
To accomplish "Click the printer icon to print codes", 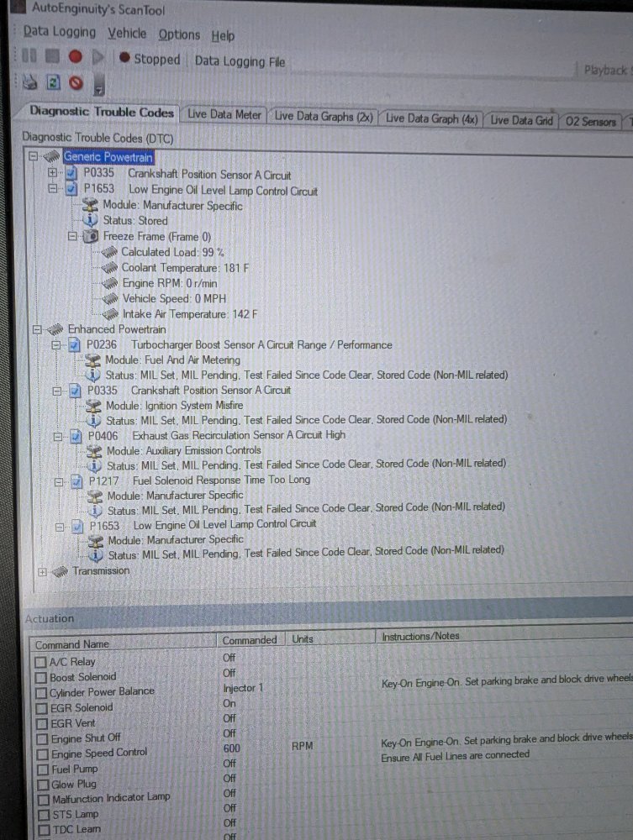I will click(x=29, y=82).
